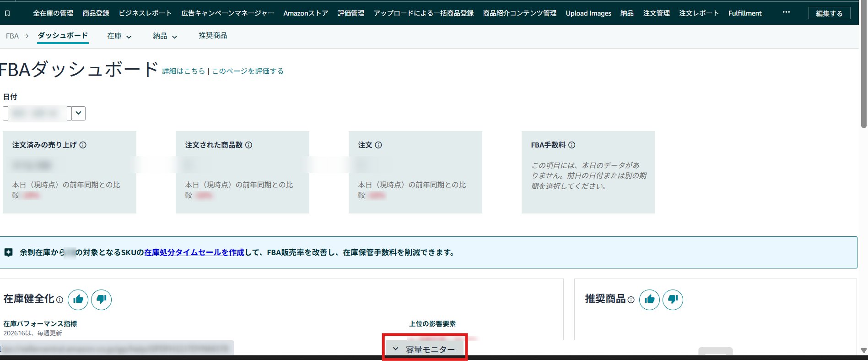The image size is (868, 361).
Task: Thumbs up the 推奨商品 section
Action: click(x=649, y=300)
